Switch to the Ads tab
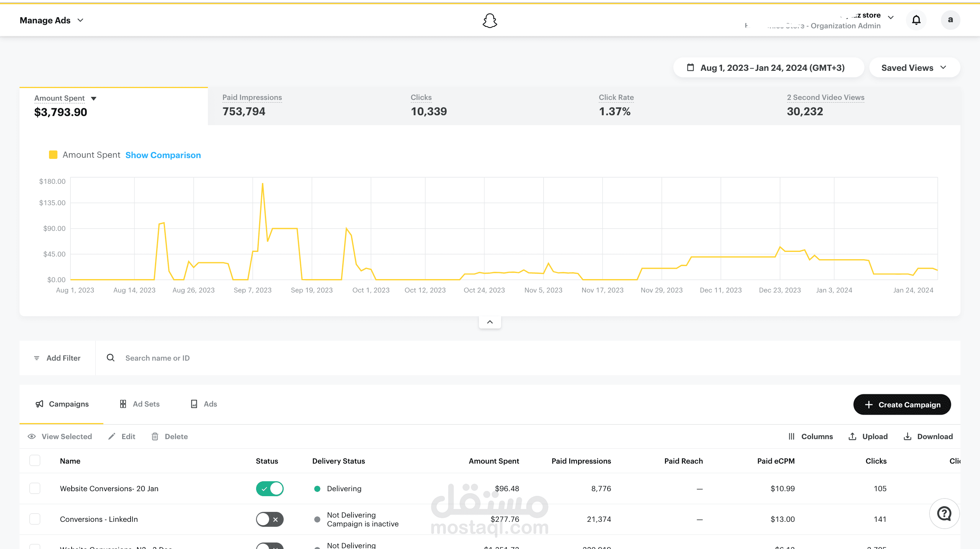This screenshot has height=549, width=980. pos(204,404)
